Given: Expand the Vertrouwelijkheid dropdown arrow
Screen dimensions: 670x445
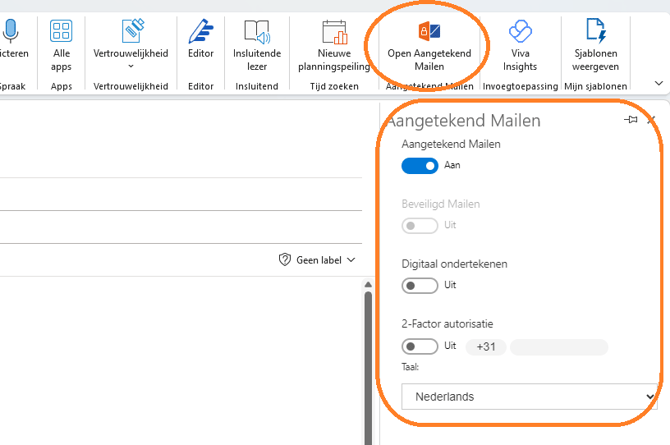Looking at the screenshot, I should click(x=130, y=66).
